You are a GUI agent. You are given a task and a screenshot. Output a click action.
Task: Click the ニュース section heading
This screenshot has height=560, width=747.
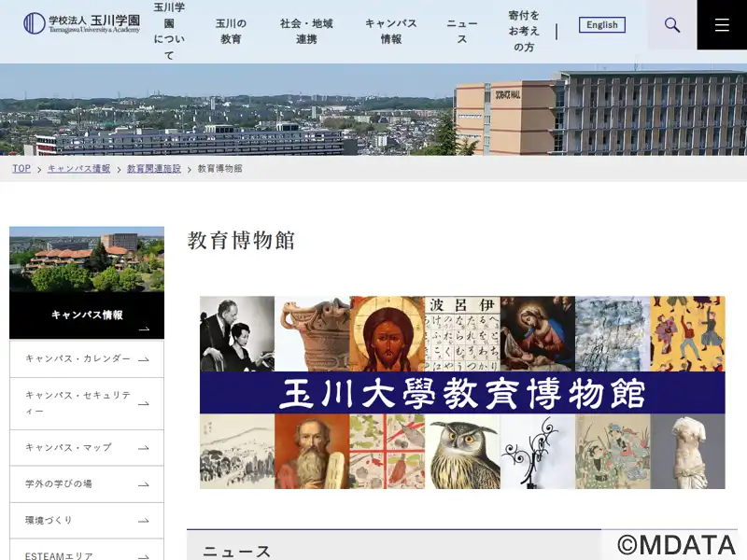click(237, 552)
